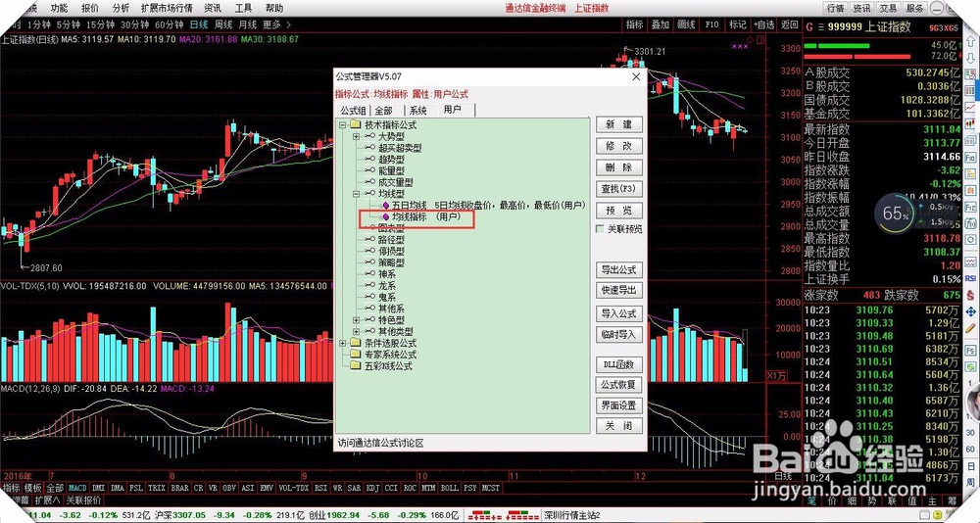The image size is (980, 523).
Task: Click the 关联报价 bottom tab
Action: pos(83,499)
